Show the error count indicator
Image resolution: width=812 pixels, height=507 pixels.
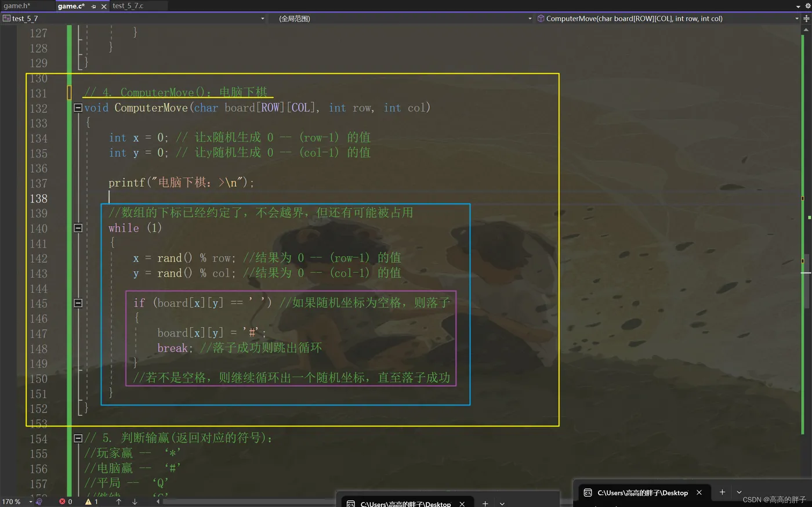tap(66, 502)
